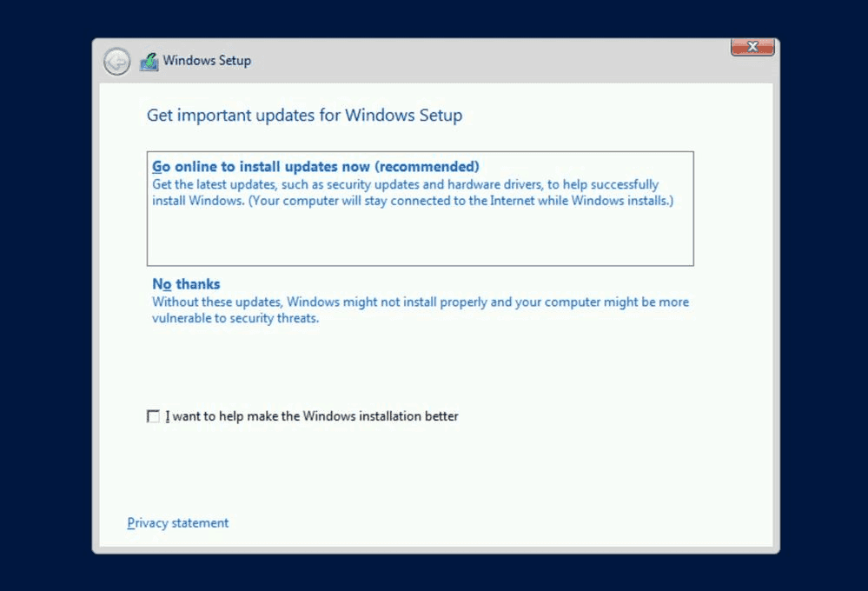This screenshot has width=868, height=591.
Task: Open the Privacy statement link
Action: pos(178,523)
